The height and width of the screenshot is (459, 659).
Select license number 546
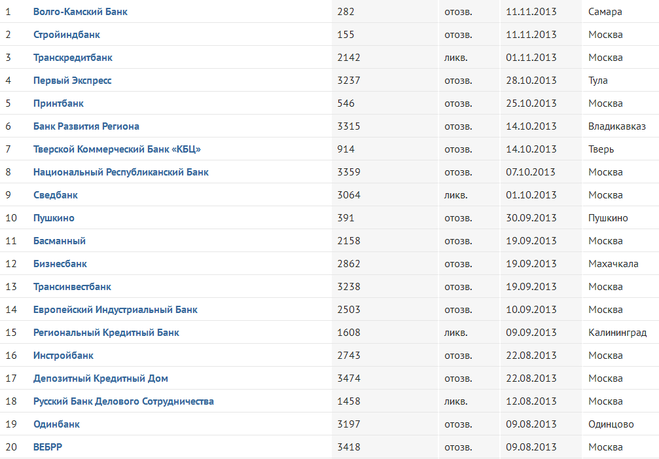point(345,103)
